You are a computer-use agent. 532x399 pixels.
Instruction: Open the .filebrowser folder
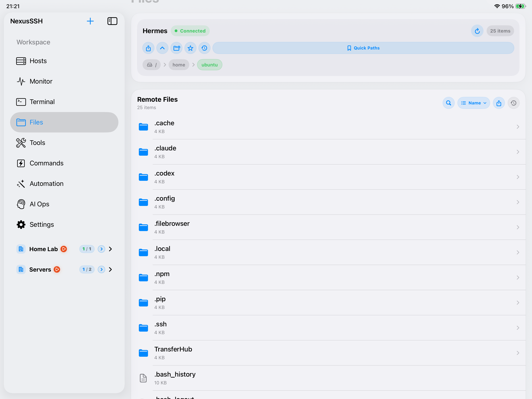(x=329, y=227)
